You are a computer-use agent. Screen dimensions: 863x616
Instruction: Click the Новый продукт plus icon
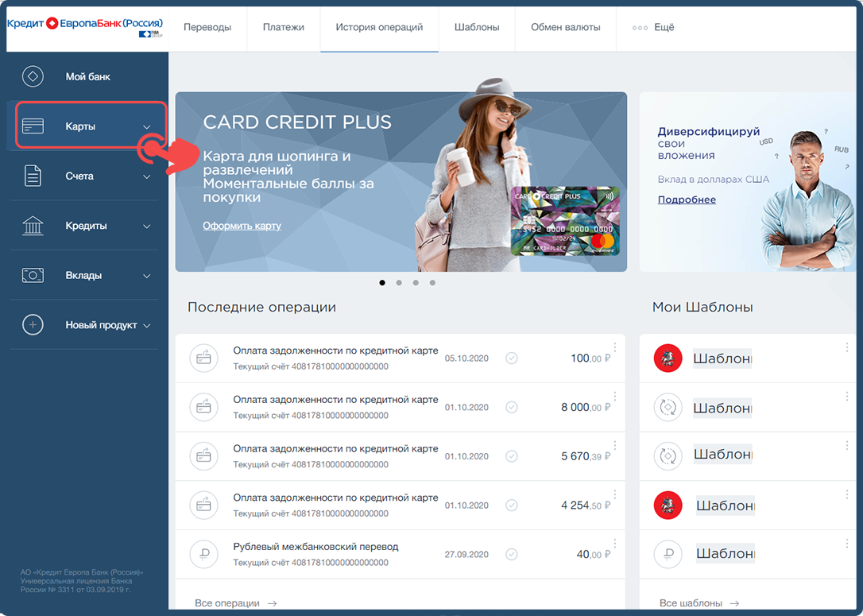(33, 325)
